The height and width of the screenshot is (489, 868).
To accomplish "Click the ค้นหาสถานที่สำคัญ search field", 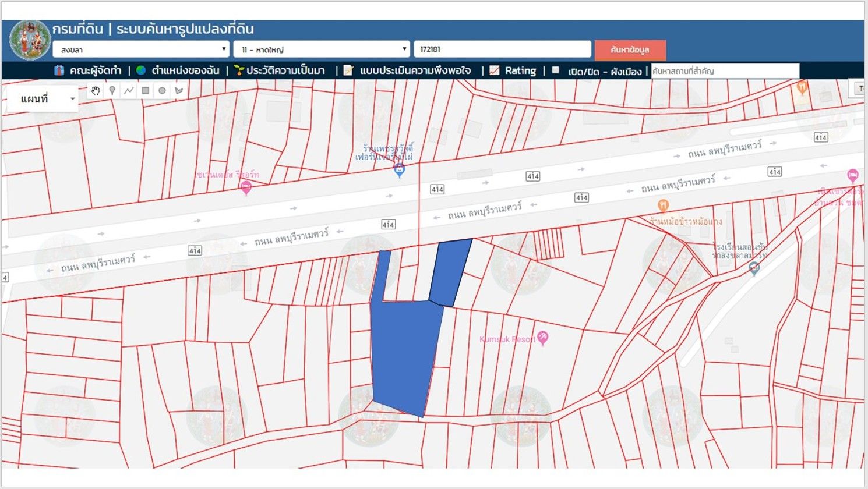I will 725,71.
